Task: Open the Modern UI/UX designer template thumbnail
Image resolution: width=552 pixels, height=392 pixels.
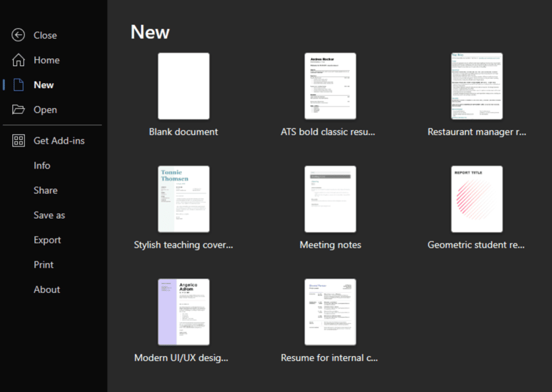Action: coord(184,312)
